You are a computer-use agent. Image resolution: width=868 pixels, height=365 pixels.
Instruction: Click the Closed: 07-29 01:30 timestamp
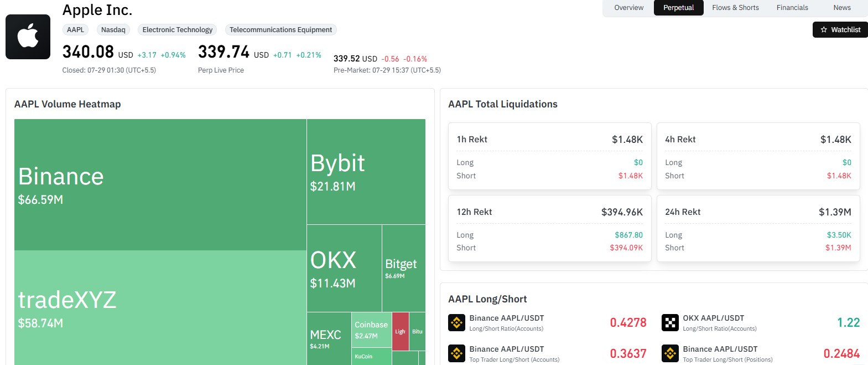click(x=109, y=70)
